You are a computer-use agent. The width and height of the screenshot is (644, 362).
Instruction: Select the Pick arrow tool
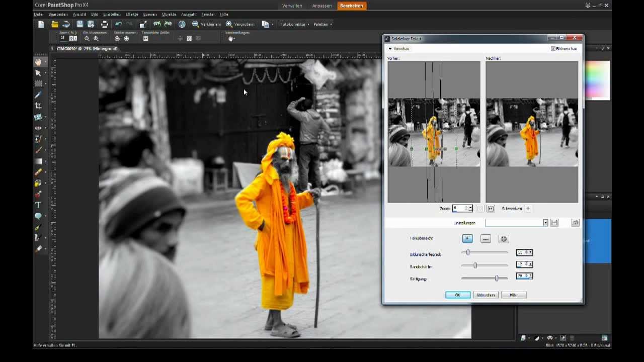[38, 73]
